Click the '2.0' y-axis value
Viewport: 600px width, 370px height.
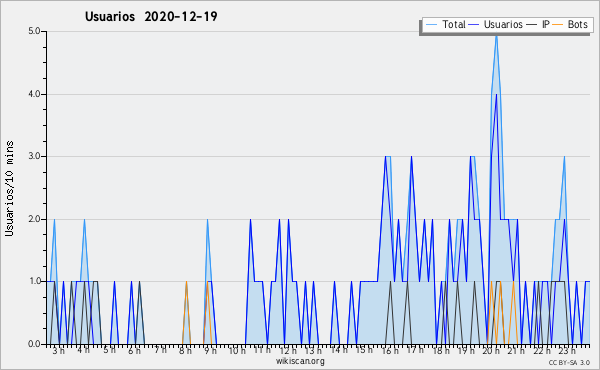(x=34, y=219)
